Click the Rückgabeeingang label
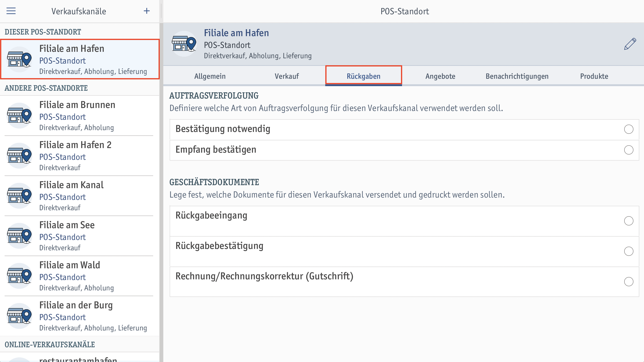The width and height of the screenshot is (644, 362). point(211,216)
